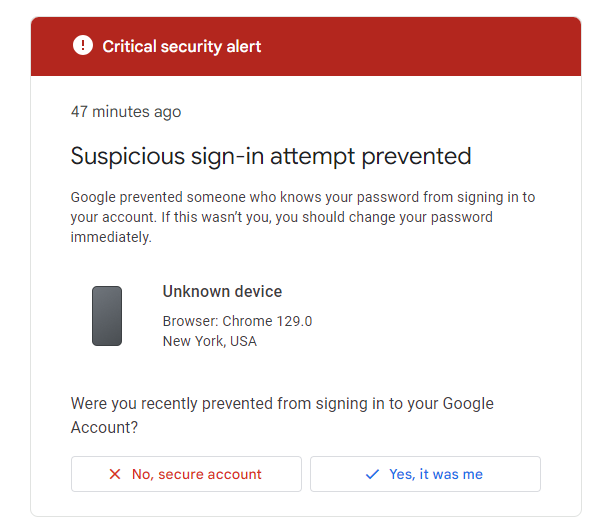Click the Suspicious sign-in attempt prevented heading
The image size is (606, 530).
pyautogui.click(x=271, y=157)
